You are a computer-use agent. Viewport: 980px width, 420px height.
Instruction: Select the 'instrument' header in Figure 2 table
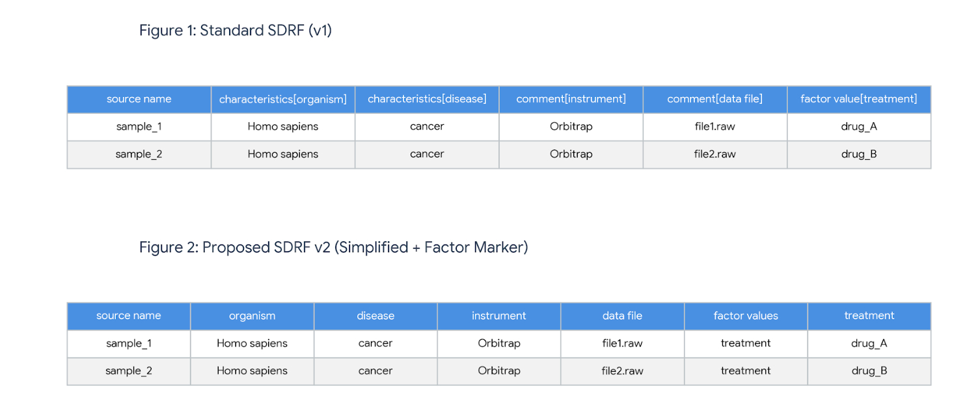[x=498, y=316]
